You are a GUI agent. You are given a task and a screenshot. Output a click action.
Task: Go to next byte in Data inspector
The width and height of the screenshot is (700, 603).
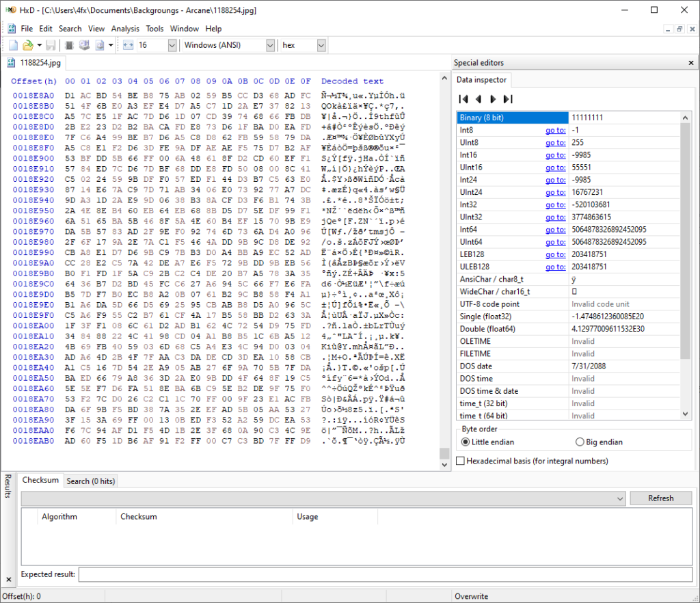(x=493, y=99)
